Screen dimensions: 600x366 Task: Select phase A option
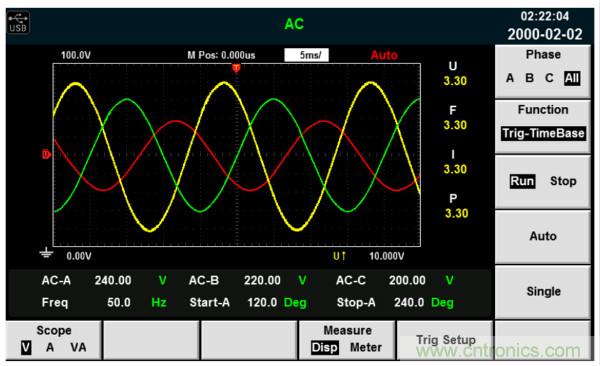point(510,78)
